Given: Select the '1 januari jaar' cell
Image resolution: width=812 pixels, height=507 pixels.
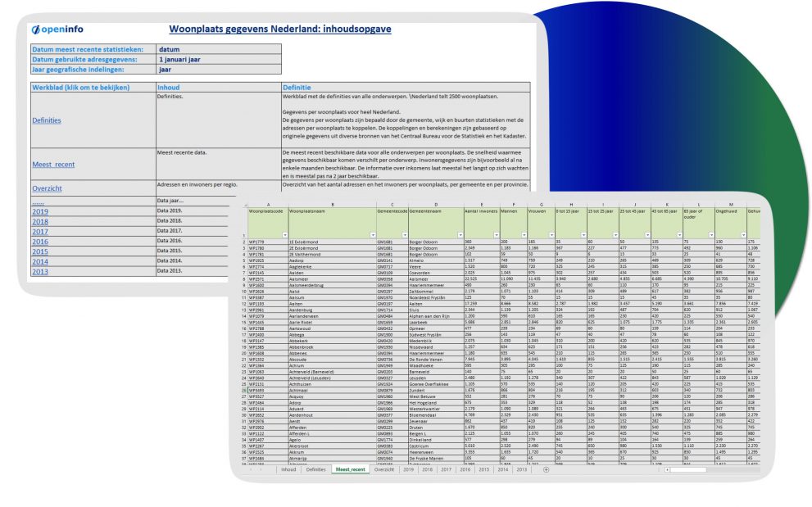Looking at the screenshot, I should coord(219,60).
